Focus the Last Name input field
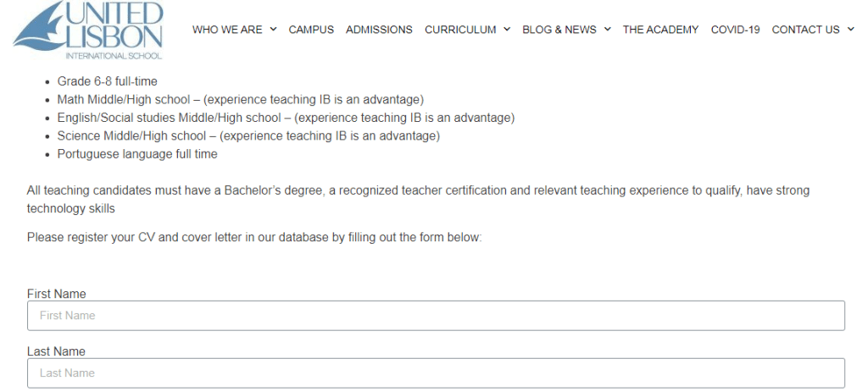This screenshot has height=392, width=868. (436, 373)
